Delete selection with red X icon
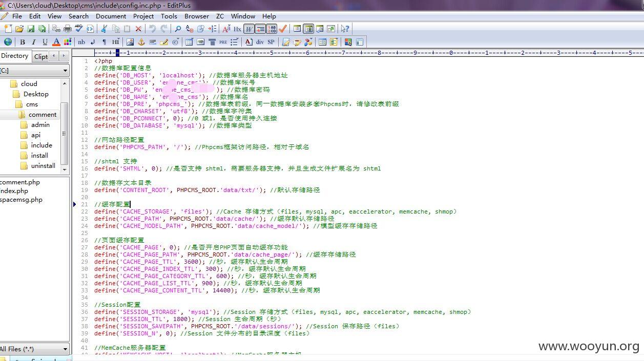The height and width of the screenshot is (361, 644). [x=138, y=29]
